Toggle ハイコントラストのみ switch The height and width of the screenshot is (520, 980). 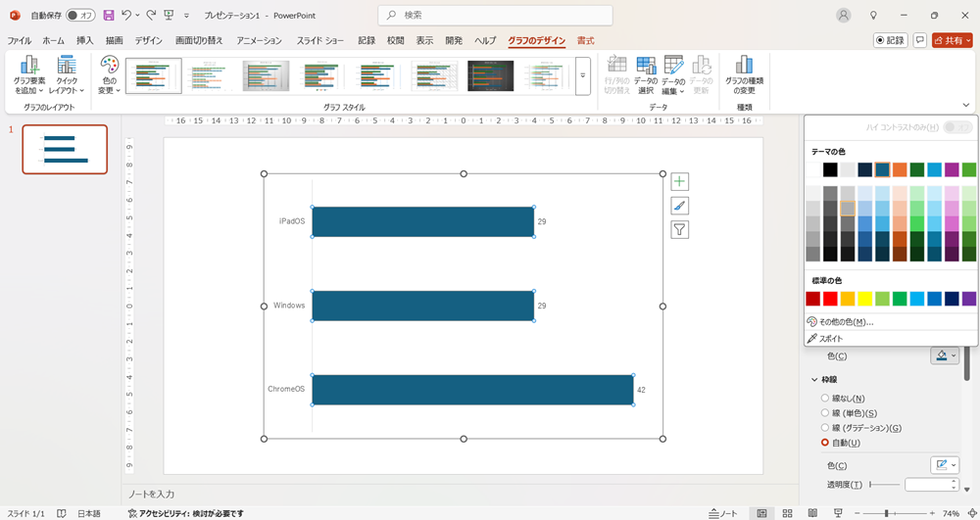tap(957, 127)
